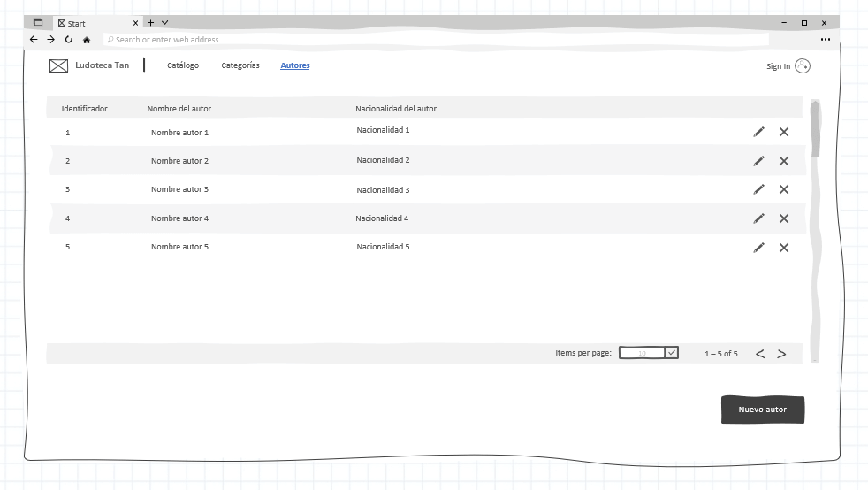
Task: Reload the page with refresh icon
Action: click(x=69, y=40)
